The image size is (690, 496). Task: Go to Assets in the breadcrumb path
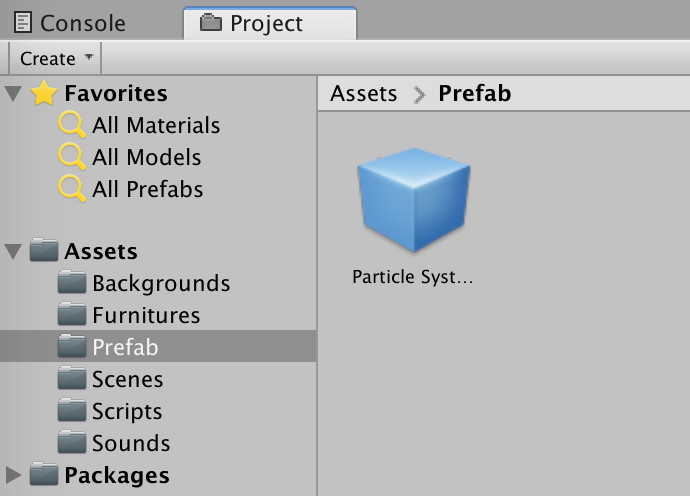tap(363, 93)
